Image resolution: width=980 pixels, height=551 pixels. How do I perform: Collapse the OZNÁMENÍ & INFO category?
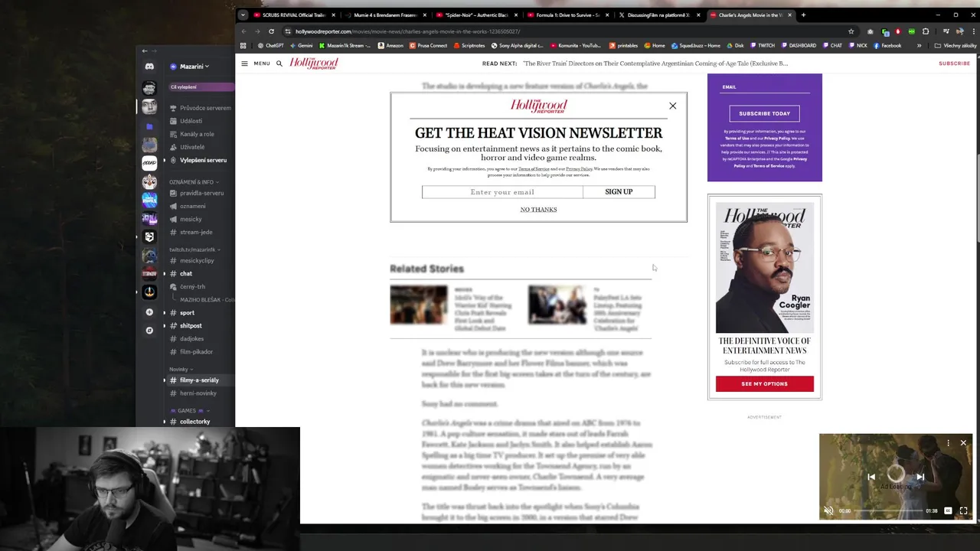click(x=194, y=182)
